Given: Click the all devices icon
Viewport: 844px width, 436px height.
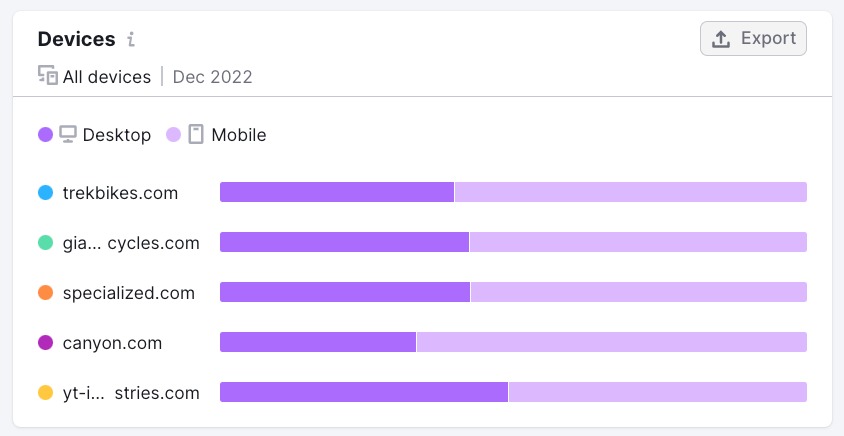Looking at the screenshot, I should coord(47,75).
